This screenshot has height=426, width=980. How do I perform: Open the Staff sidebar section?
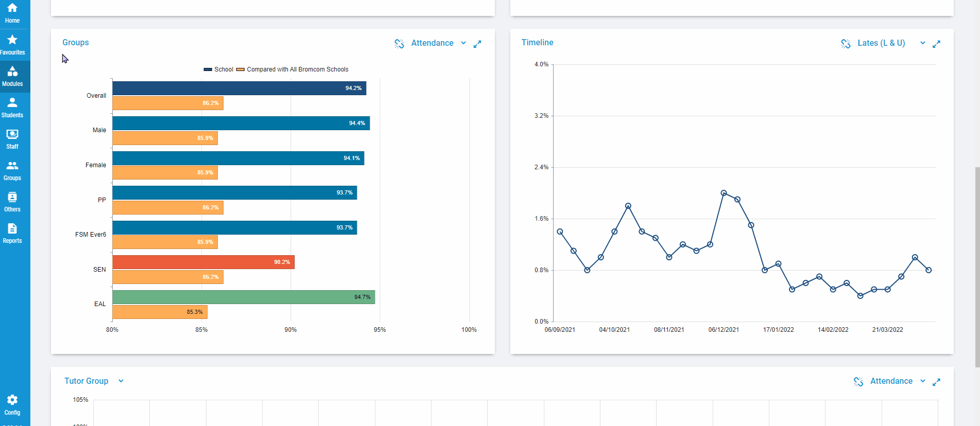(12, 139)
